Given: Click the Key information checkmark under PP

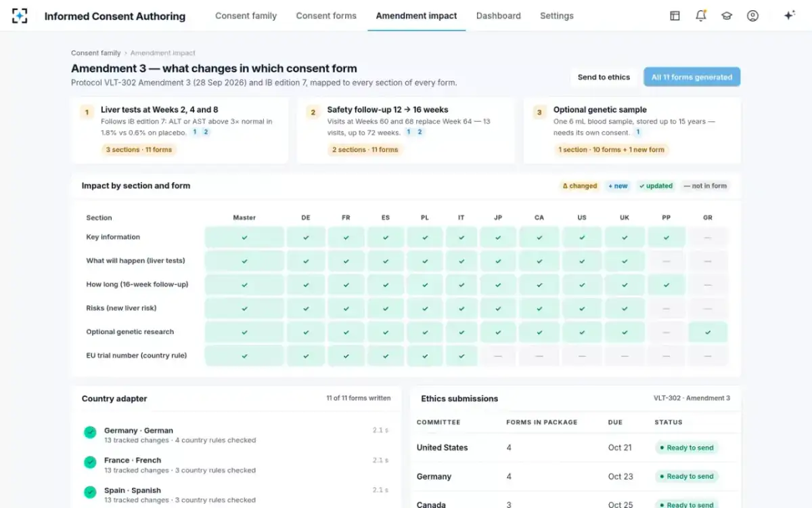Looking at the screenshot, I should [667, 237].
